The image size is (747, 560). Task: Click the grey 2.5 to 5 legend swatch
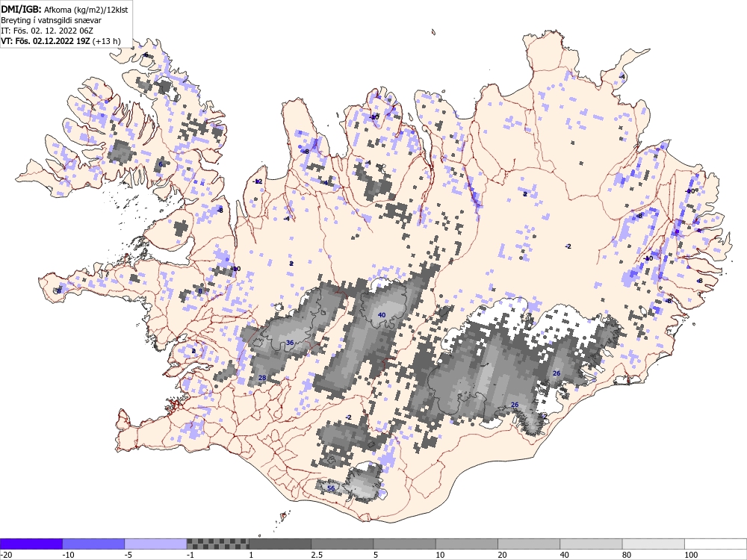point(342,544)
